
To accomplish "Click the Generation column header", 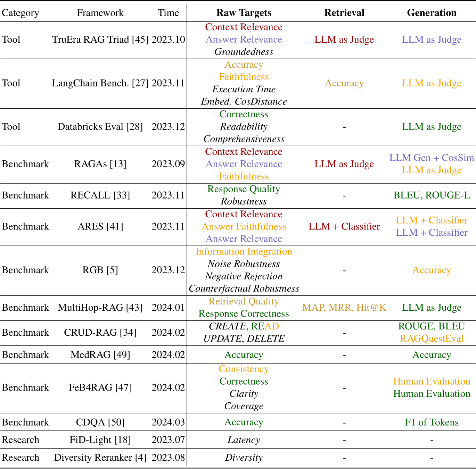I will pyautogui.click(x=432, y=13).
